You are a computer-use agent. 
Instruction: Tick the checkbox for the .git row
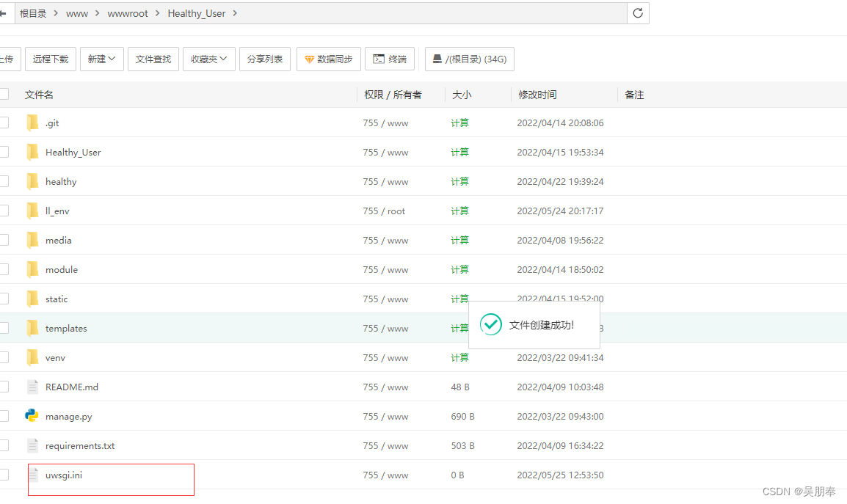pyautogui.click(x=4, y=123)
